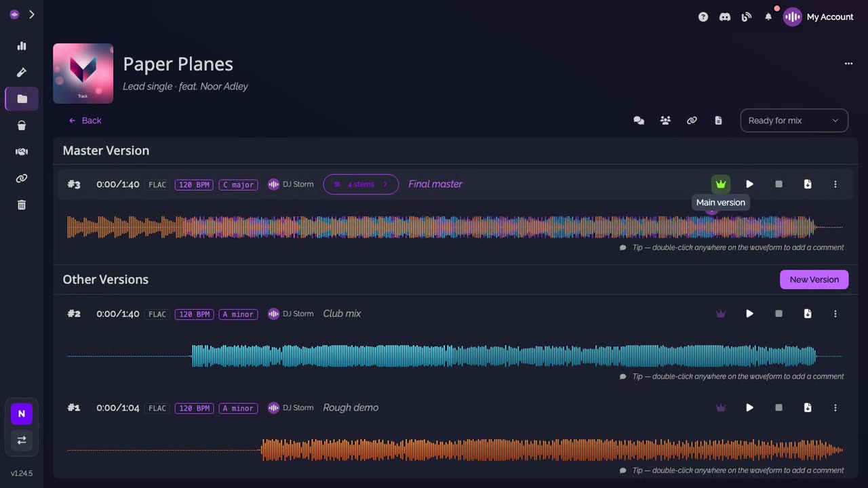Click the subtitle Lead single feat. Noor Adley
Image resolution: width=868 pixels, height=488 pixels.
(185, 86)
